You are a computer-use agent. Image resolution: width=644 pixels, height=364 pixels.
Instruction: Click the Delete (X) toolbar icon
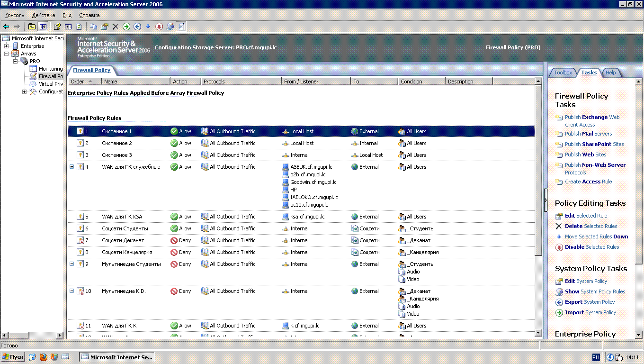pyautogui.click(x=115, y=27)
